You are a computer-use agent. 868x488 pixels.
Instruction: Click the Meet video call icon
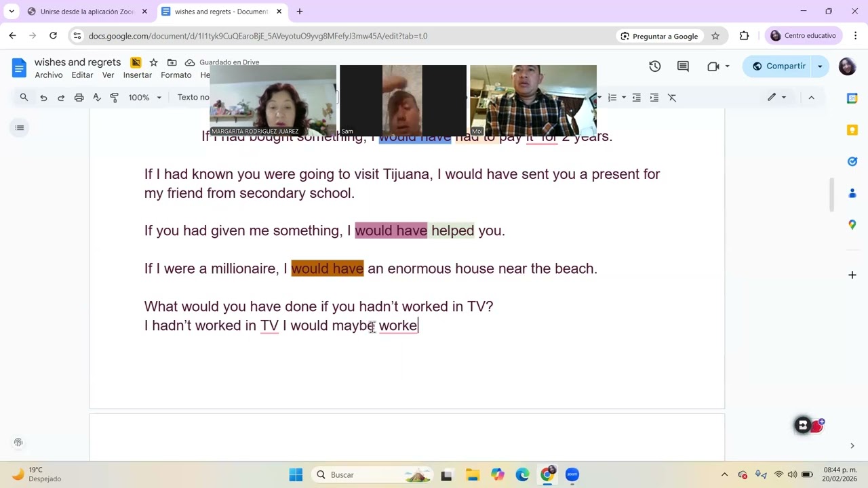713,66
